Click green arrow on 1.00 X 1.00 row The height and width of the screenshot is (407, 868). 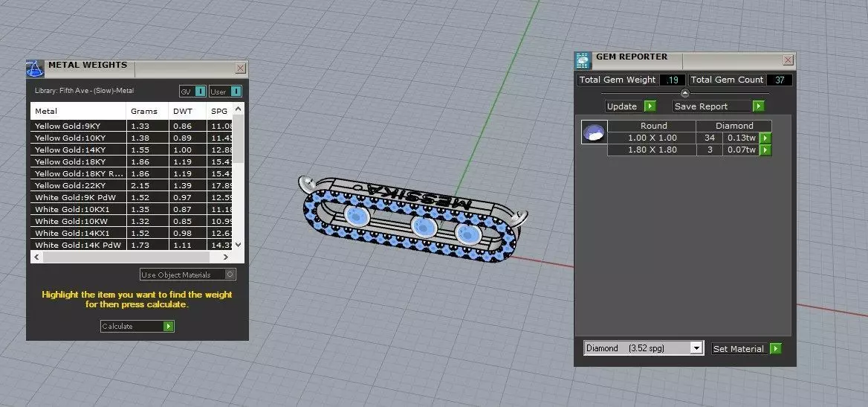coord(765,138)
